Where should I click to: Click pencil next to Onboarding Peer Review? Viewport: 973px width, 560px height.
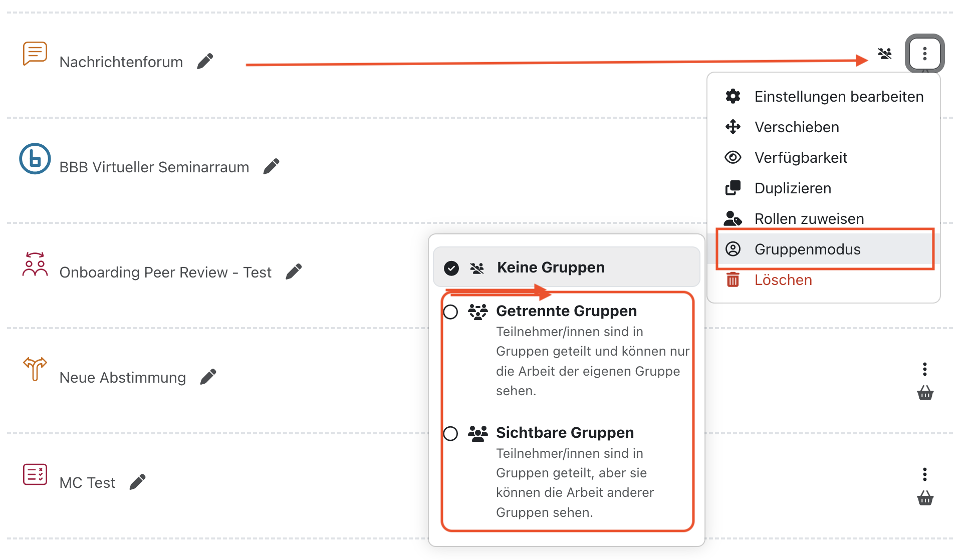(294, 271)
